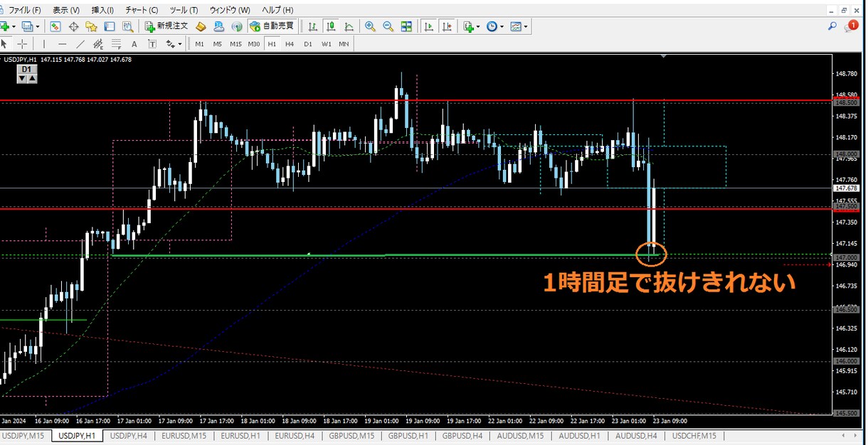The width and height of the screenshot is (868, 445).
Task: Toggle the Terminal panel icon
Action: [x=110, y=26]
